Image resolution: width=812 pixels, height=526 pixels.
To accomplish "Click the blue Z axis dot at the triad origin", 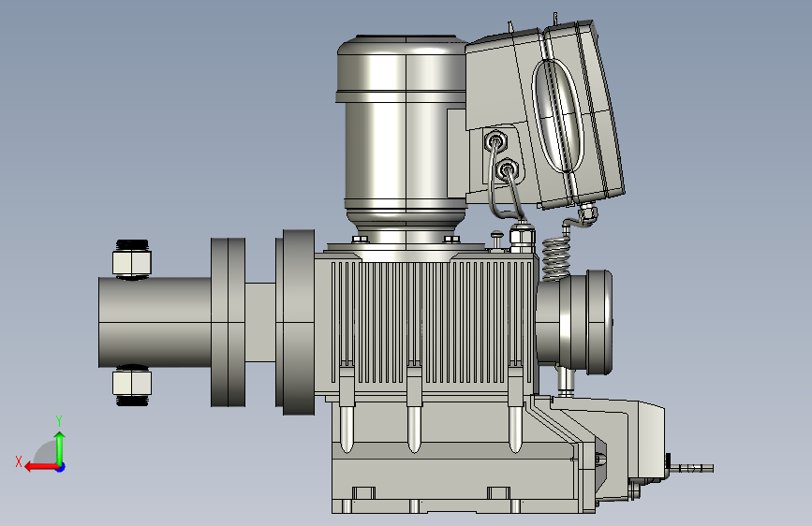I will (x=61, y=467).
